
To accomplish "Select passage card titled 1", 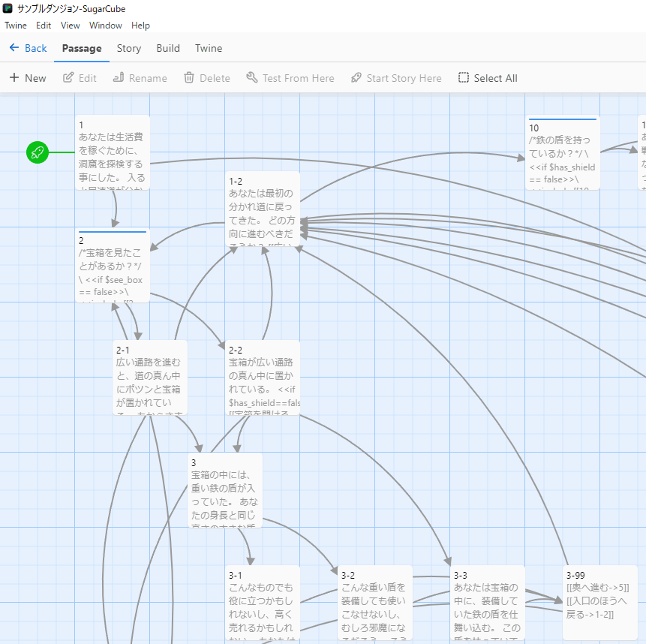I will (x=113, y=152).
